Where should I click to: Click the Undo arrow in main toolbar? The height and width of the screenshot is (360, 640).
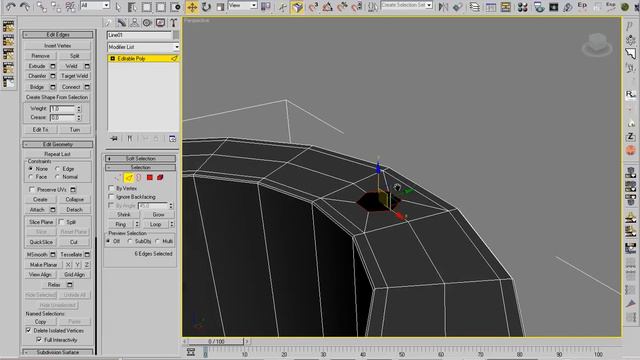click(x=10, y=7)
